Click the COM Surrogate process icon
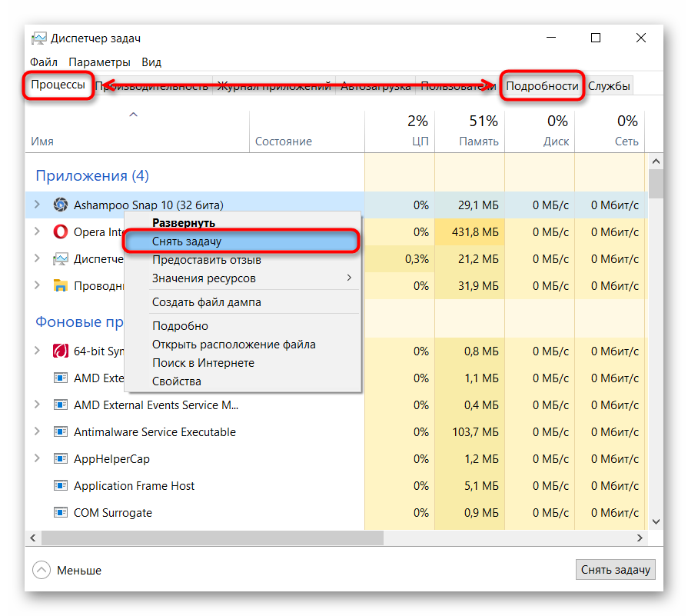Image resolution: width=688 pixels, height=616 pixels. point(60,513)
